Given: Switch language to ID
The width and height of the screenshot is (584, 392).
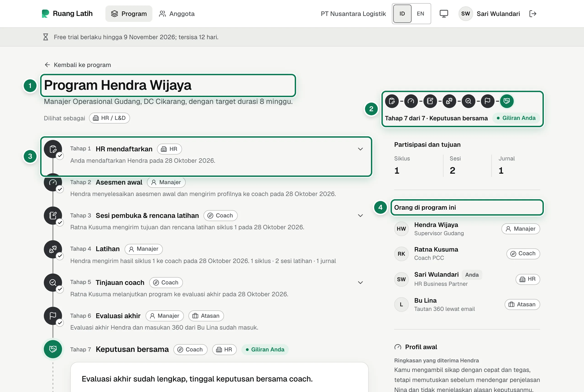Looking at the screenshot, I should click(x=402, y=13).
